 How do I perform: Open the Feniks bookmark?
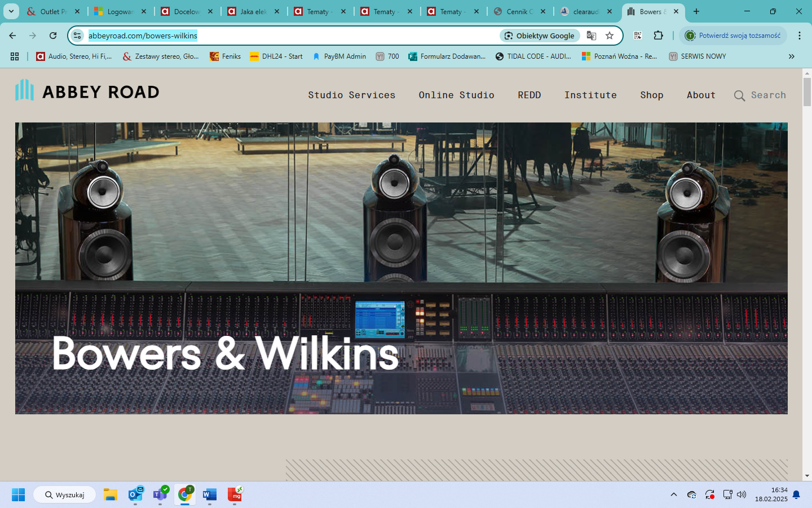pos(225,56)
